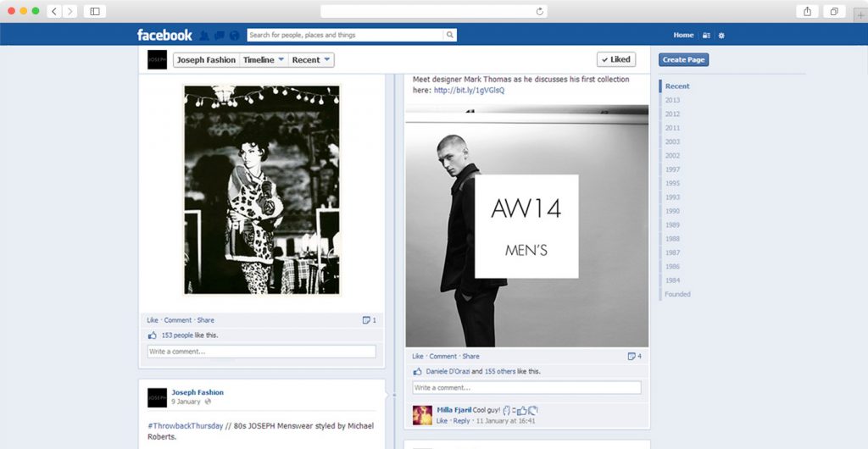Open Milla Fjaril's name link
Image resolution: width=868 pixels, height=449 pixels.
pyautogui.click(x=454, y=410)
